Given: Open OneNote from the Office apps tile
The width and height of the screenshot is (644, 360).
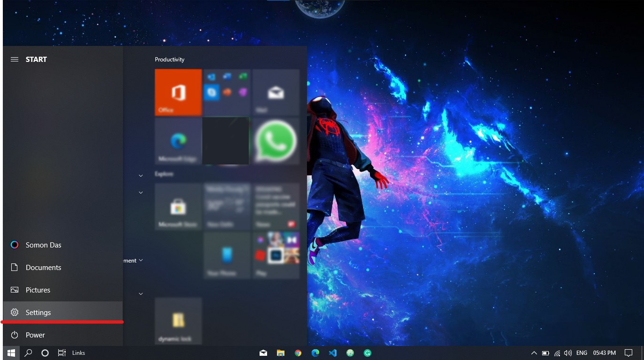Looking at the screenshot, I should [x=243, y=92].
